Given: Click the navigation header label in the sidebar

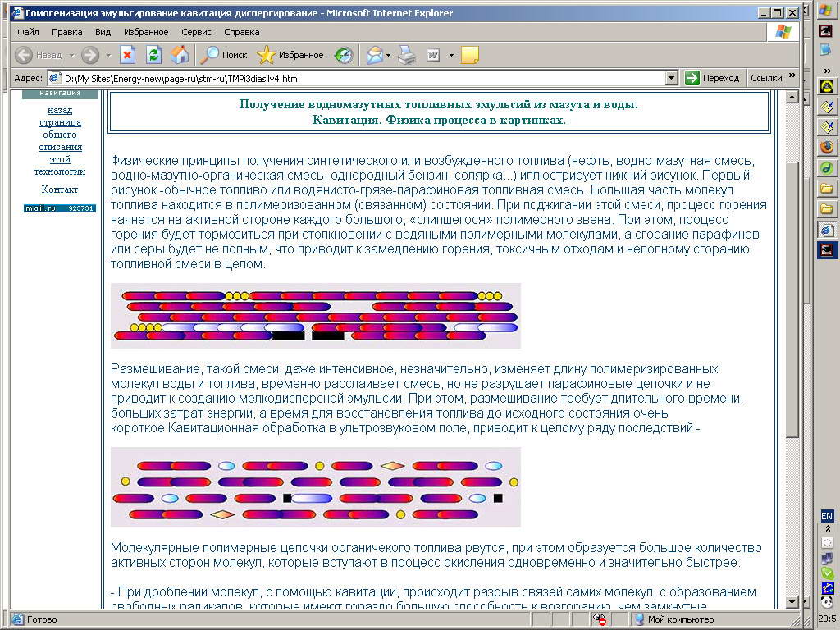Looking at the screenshot, I should click(60, 94).
